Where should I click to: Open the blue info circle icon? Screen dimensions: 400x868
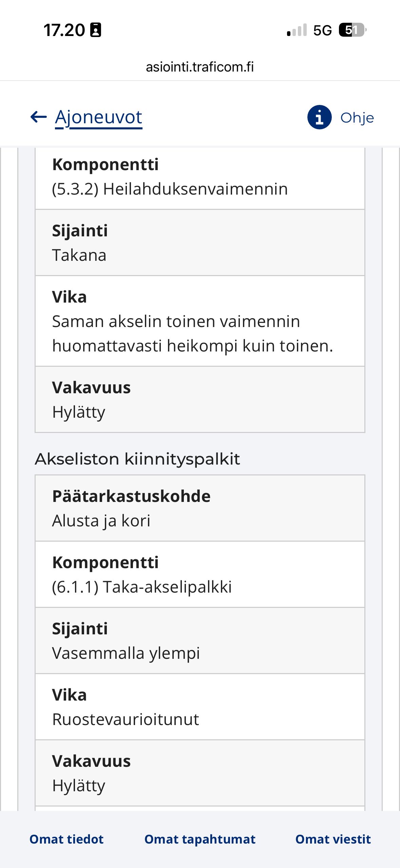[x=319, y=117]
